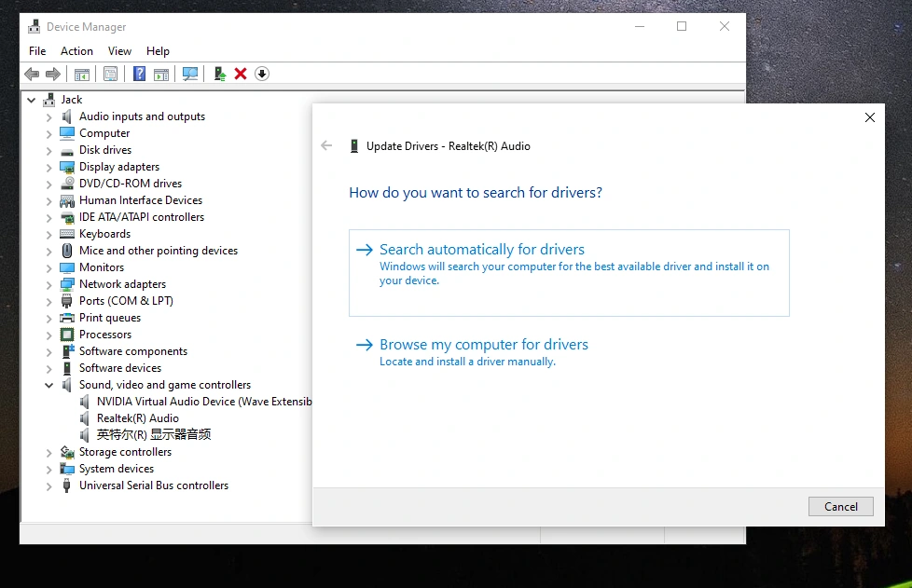Select the Jack computer root label
This screenshot has width=912, height=588.
(x=72, y=100)
